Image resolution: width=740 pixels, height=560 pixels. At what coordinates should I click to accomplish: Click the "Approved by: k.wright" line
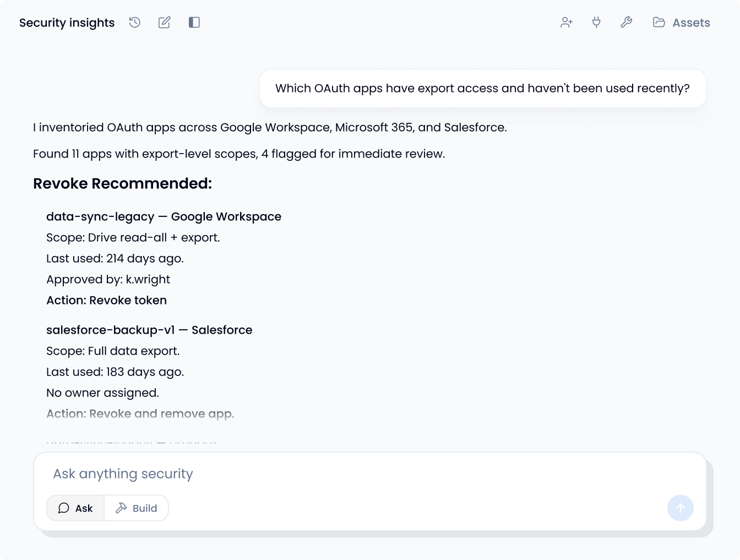(x=108, y=279)
